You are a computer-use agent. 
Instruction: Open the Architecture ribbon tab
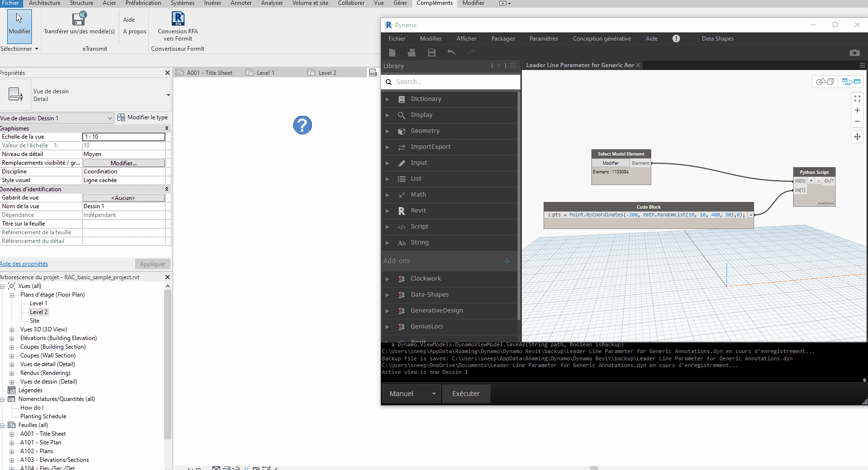(x=45, y=3)
